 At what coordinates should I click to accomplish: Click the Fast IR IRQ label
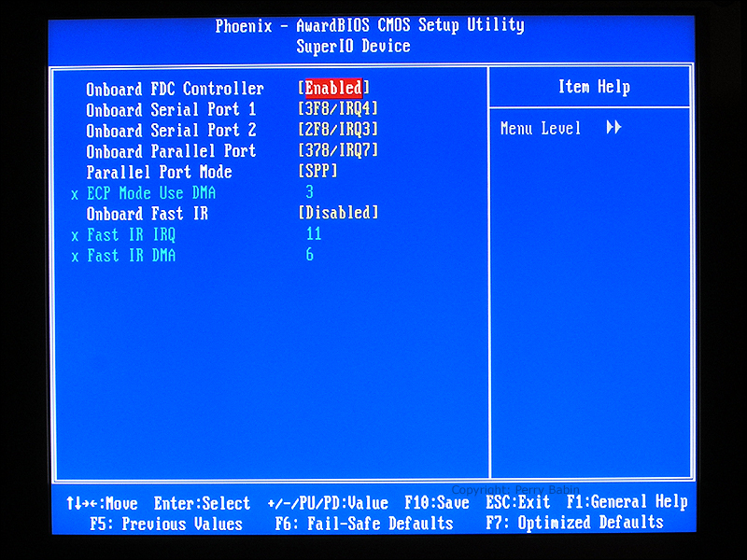coord(131,235)
